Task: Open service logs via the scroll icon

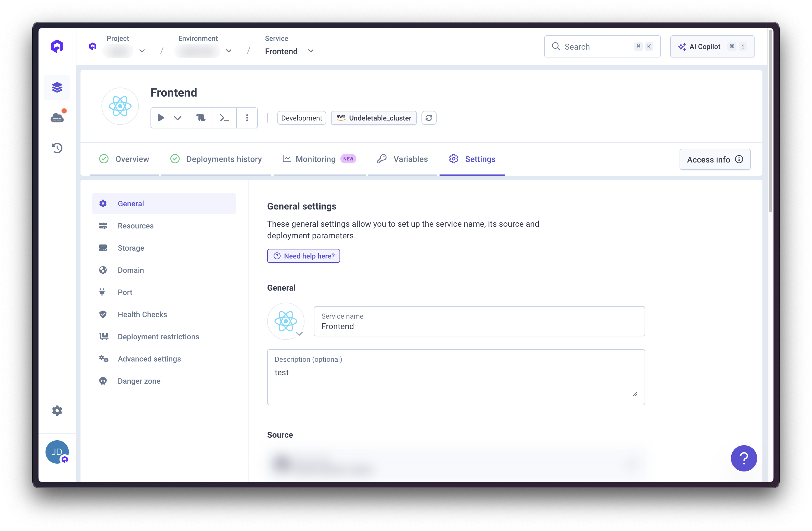Action: (x=201, y=118)
